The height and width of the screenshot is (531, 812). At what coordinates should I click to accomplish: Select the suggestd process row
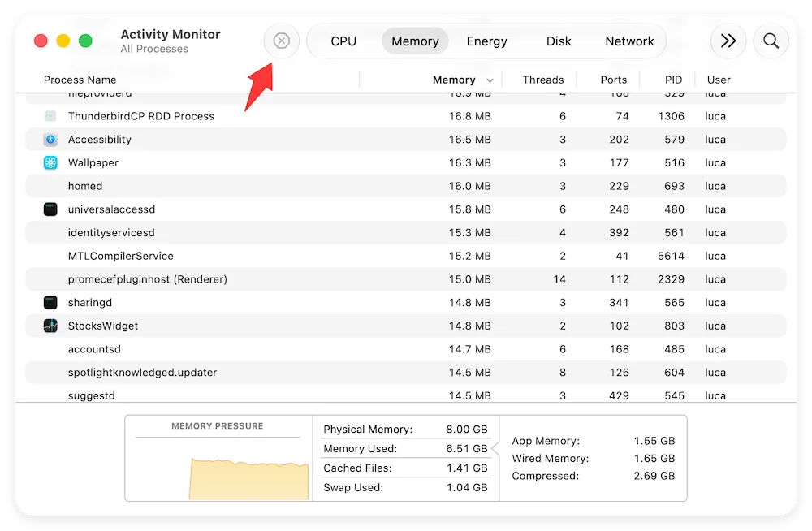point(406,395)
